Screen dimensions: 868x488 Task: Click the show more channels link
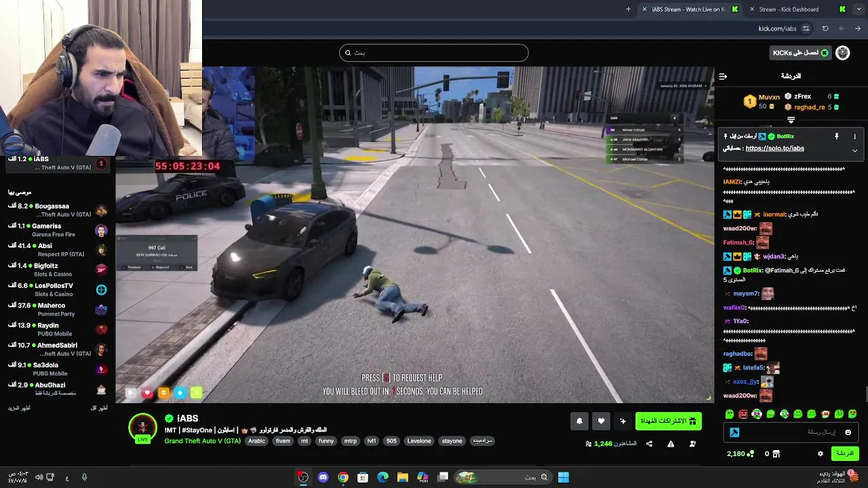(x=18, y=408)
